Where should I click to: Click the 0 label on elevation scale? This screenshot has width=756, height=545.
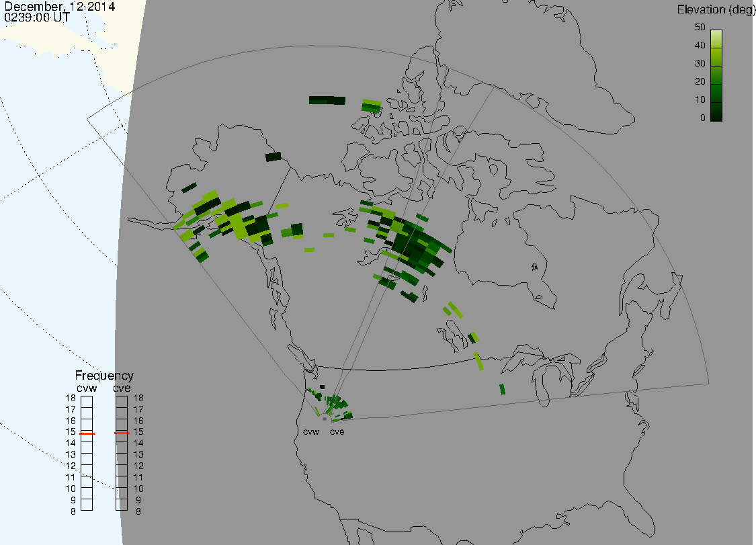702,118
